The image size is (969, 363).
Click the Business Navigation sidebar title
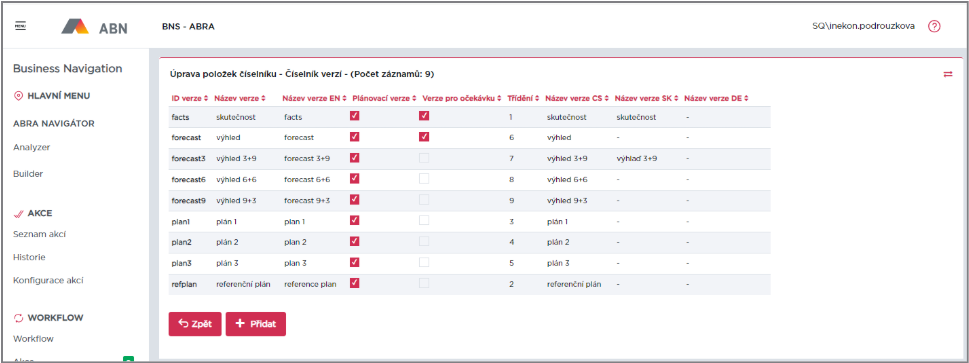click(67, 69)
